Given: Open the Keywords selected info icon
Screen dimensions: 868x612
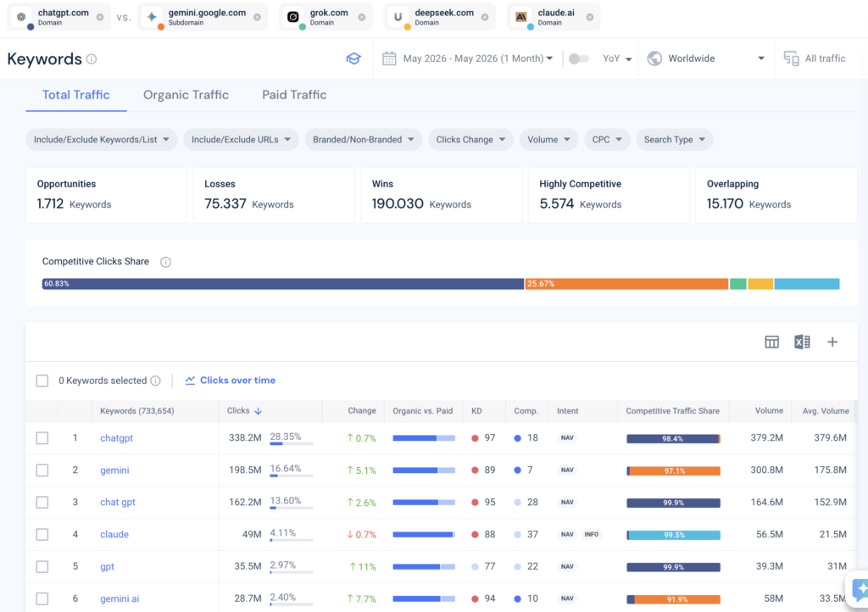Looking at the screenshot, I should click(x=156, y=381).
